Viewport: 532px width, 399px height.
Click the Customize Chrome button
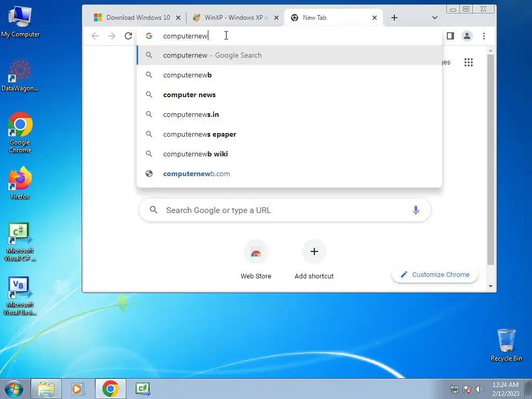[x=435, y=274]
